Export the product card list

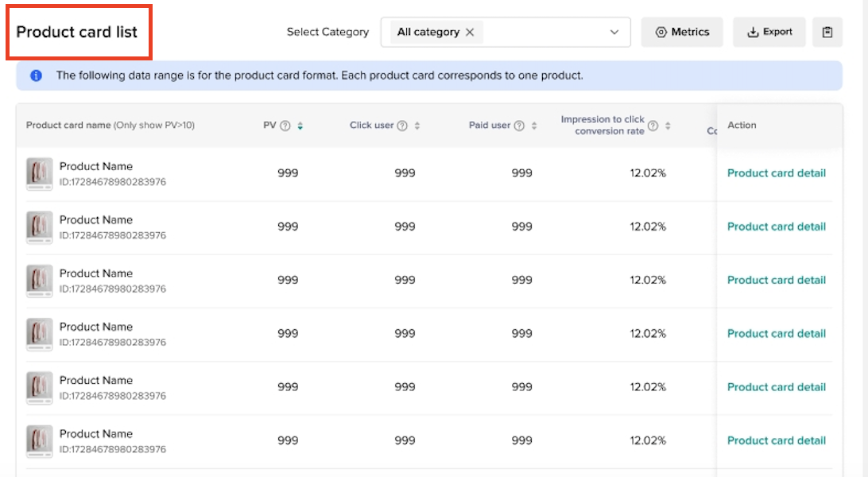[x=769, y=33]
